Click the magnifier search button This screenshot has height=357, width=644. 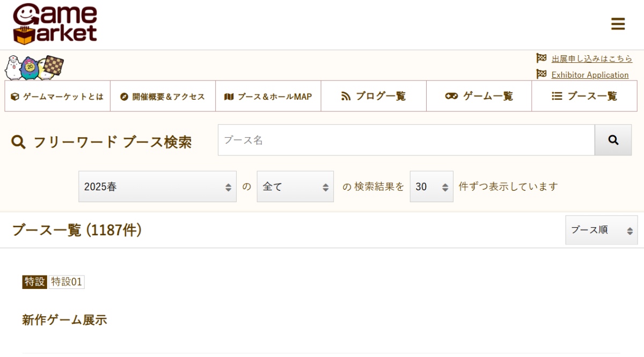(x=613, y=140)
